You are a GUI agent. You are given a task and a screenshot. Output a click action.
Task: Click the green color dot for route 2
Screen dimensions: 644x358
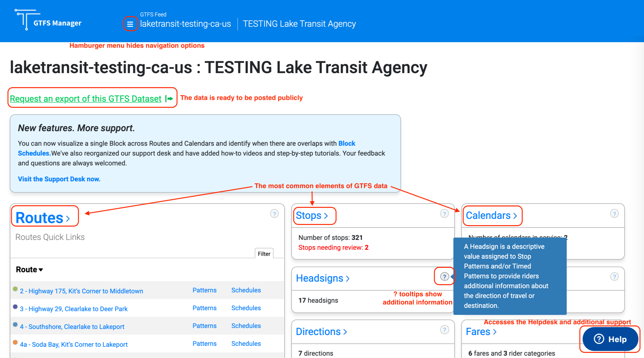(x=15, y=289)
